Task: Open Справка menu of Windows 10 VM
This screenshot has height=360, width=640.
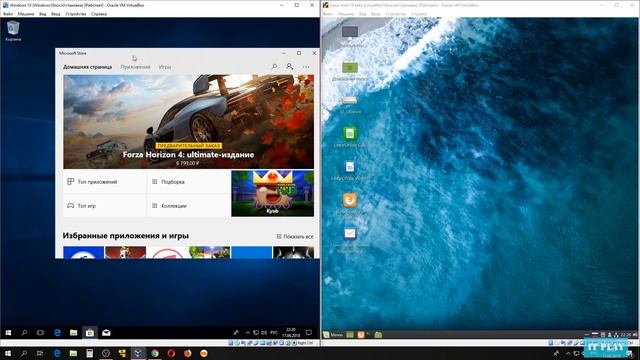Action: tap(99, 14)
